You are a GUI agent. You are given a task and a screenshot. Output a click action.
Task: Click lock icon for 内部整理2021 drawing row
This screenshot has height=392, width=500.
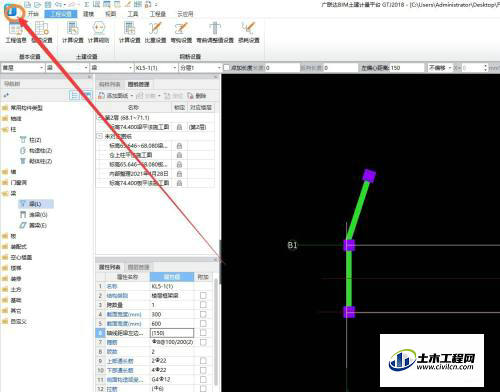[x=179, y=174]
